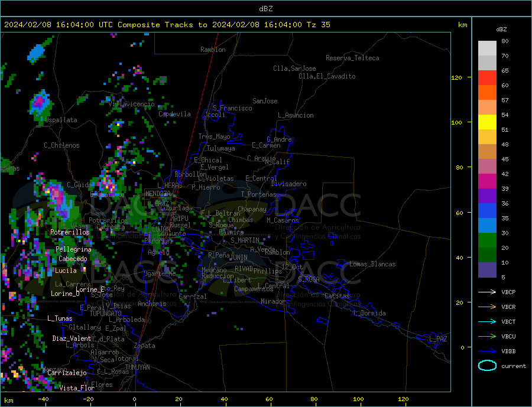Click the Zapata label
Viewport: 532px width, 407px height.
point(145,346)
